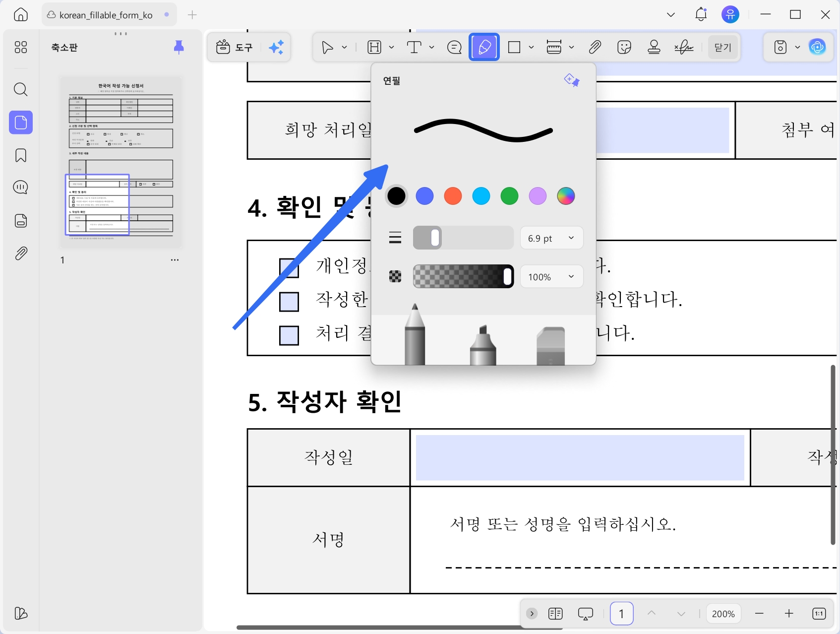Select the stamp tool
The image size is (840, 634).
click(654, 47)
